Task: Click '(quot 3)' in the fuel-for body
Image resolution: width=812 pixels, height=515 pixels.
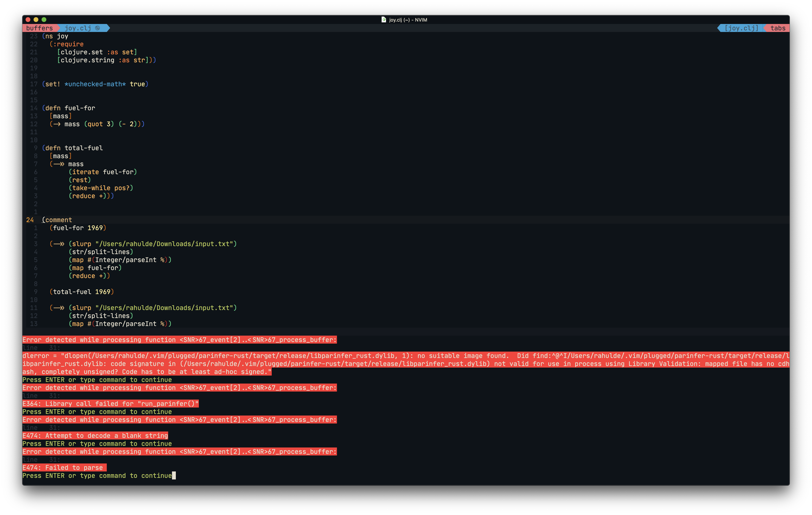Action: coord(99,124)
